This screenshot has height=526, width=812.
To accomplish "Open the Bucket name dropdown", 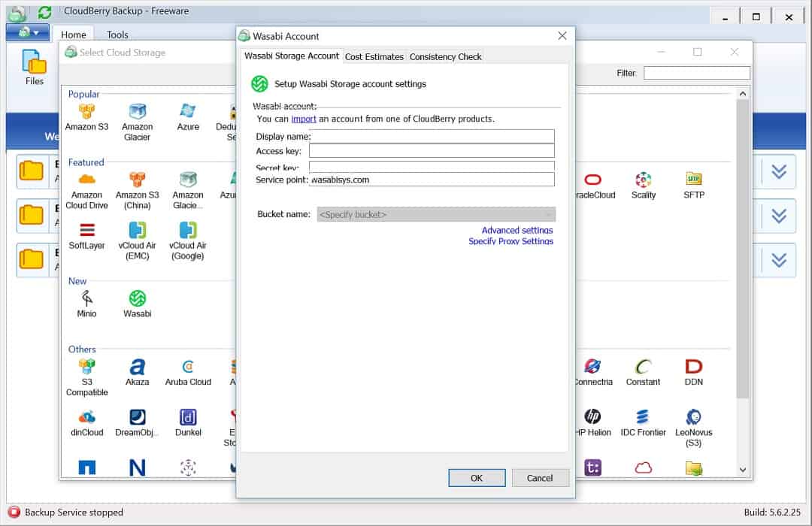I will point(436,214).
